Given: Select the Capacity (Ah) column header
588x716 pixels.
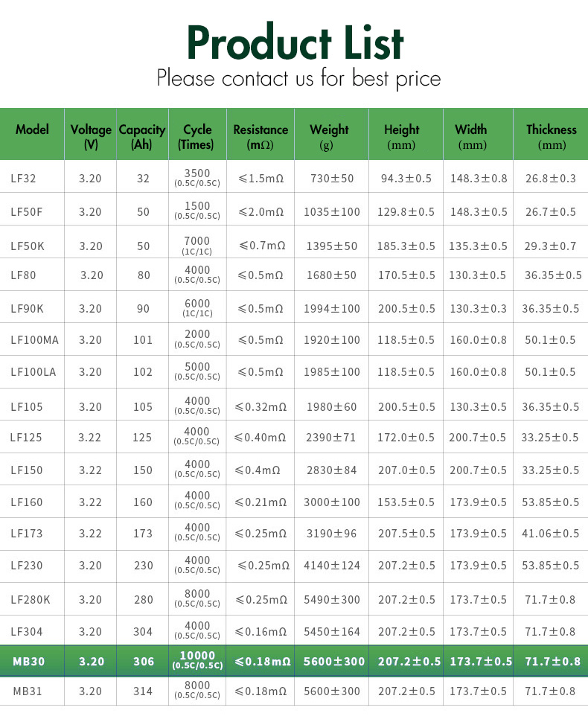Looking at the screenshot, I should coord(142,137).
